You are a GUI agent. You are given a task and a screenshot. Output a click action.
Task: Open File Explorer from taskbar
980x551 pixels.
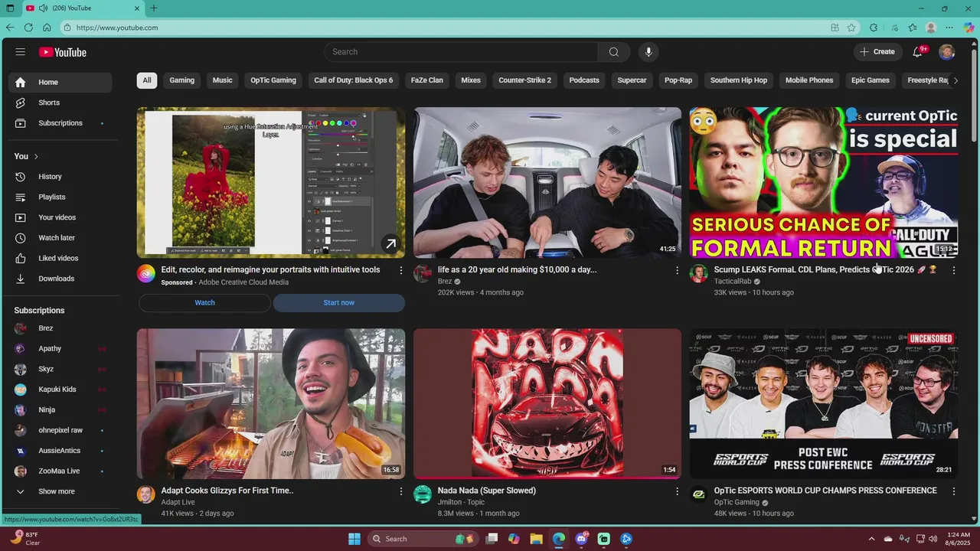(x=536, y=539)
